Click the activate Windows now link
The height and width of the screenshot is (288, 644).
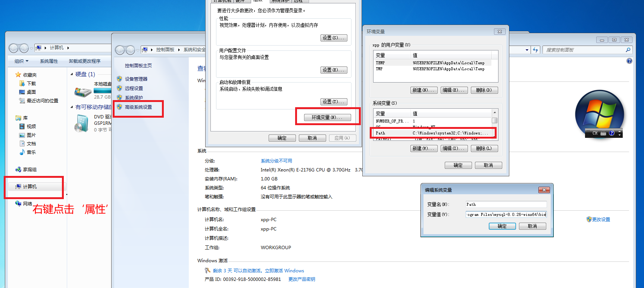click(x=284, y=270)
